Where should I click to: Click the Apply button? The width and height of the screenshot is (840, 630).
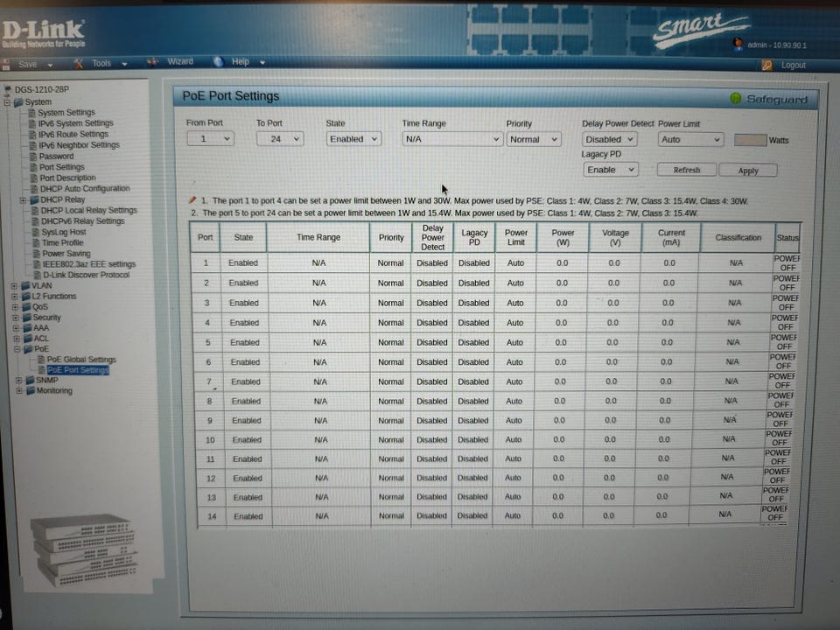(748, 171)
